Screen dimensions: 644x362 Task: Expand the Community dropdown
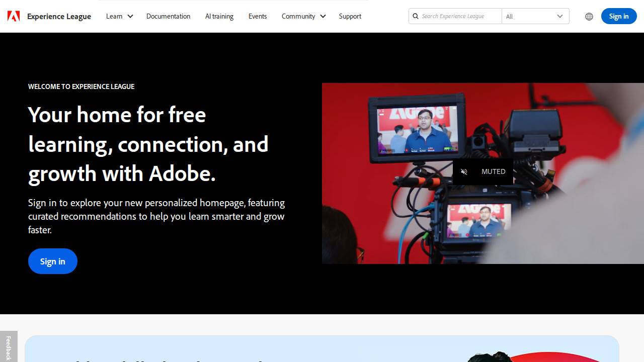tap(303, 16)
